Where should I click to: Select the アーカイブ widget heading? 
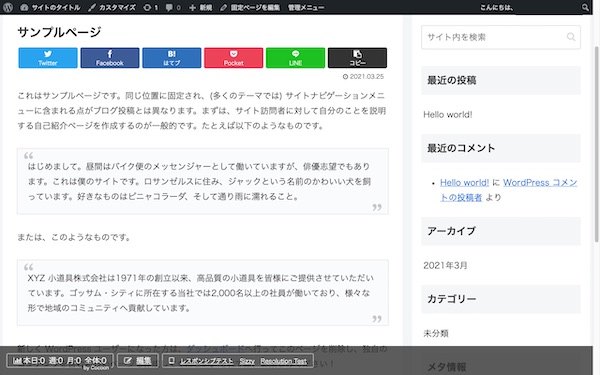click(501, 231)
